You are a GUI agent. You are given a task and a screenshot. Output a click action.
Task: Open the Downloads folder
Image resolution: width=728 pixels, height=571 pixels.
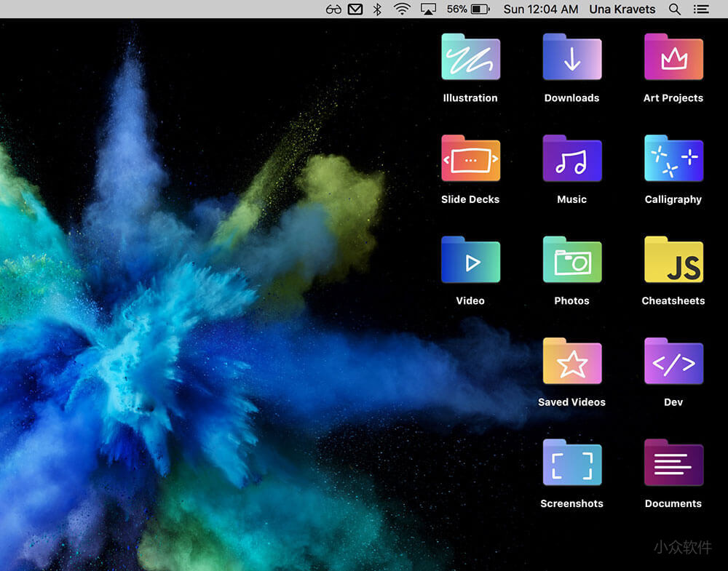[571, 57]
